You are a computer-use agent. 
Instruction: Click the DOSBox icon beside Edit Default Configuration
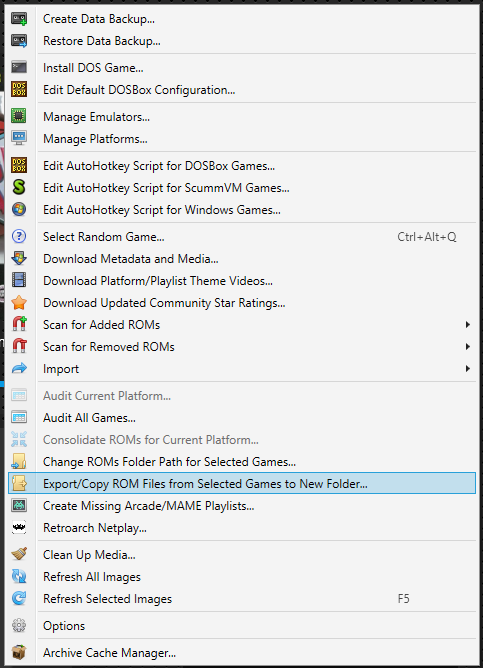coord(19,89)
